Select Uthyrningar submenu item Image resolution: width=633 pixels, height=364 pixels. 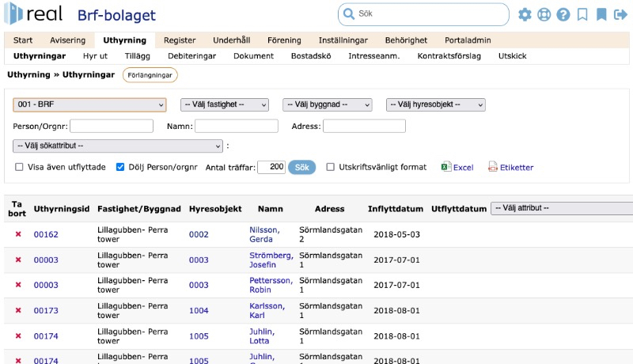40,55
